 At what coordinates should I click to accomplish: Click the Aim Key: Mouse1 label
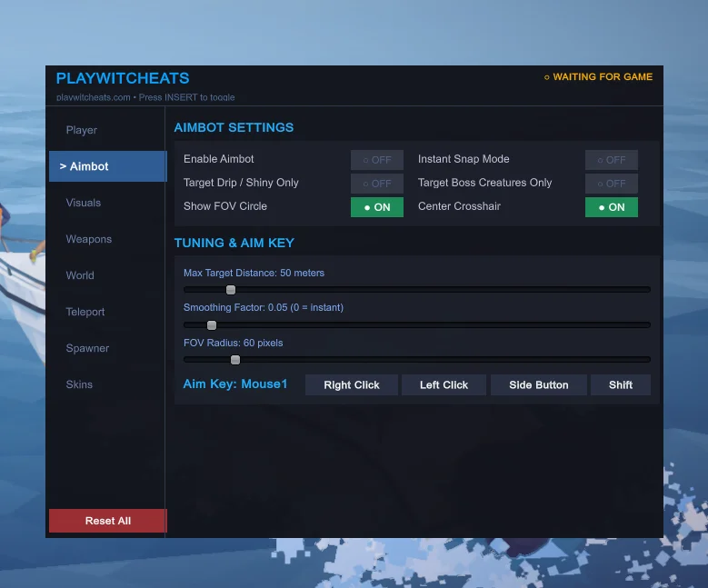pyautogui.click(x=235, y=384)
